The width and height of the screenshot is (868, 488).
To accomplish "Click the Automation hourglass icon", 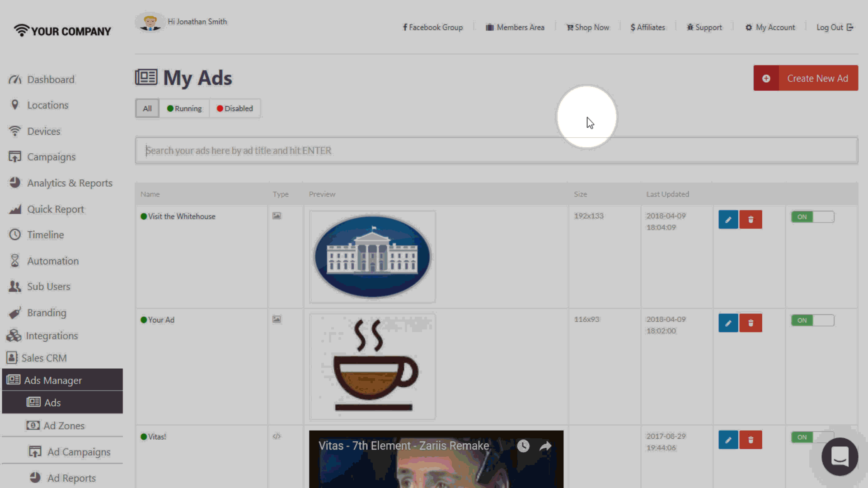I will coord(15,261).
